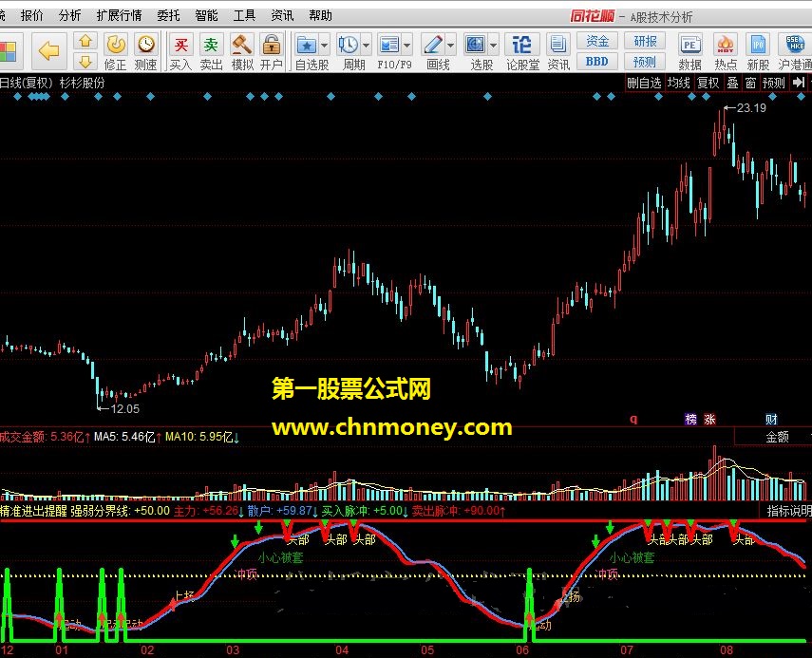Toggle the 均线 moving average display
Image resolution: width=812 pixels, height=658 pixels.
coord(678,83)
